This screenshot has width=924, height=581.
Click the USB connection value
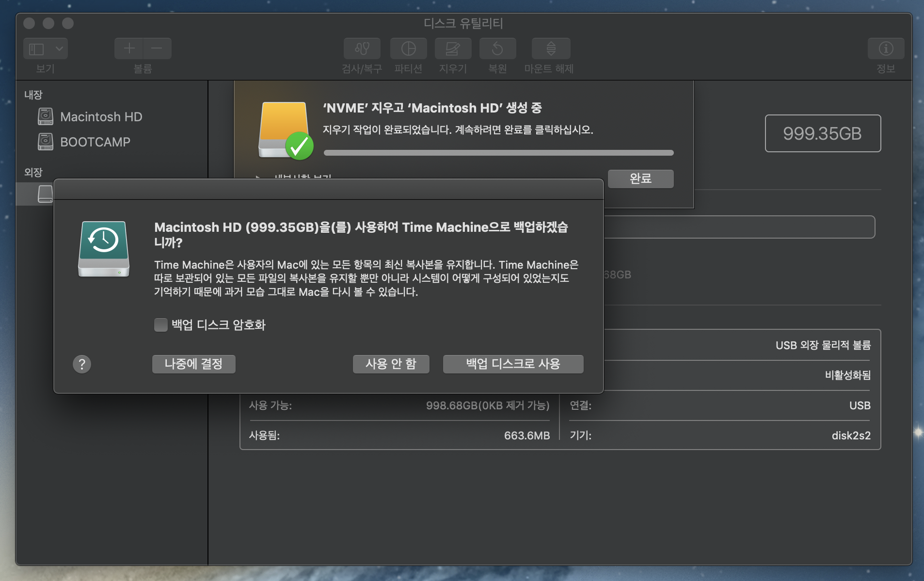click(860, 405)
